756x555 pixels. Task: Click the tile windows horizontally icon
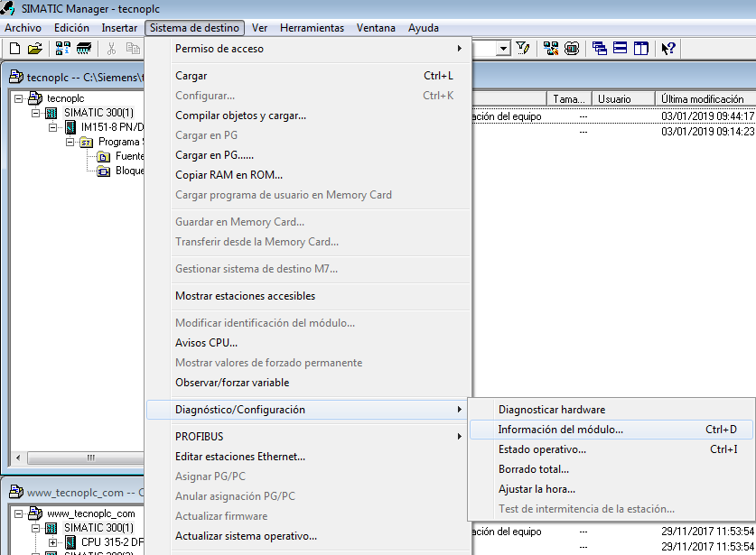point(620,48)
